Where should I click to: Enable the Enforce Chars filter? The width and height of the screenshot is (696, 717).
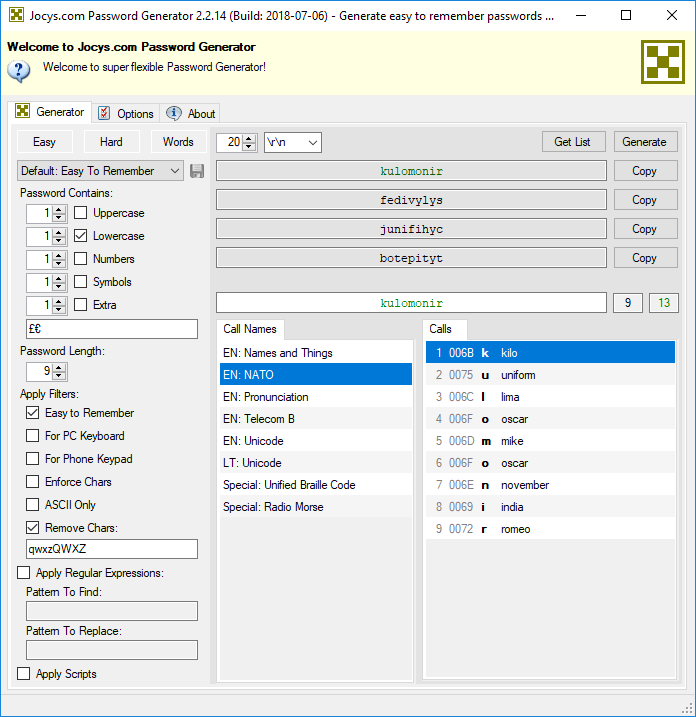pyautogui.click(x=32, y=481)
